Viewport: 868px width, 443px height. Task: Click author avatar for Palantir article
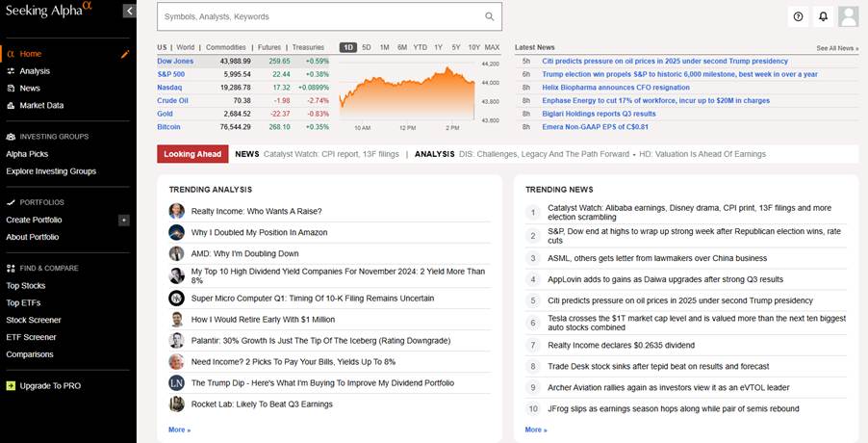tap(177, 341)
